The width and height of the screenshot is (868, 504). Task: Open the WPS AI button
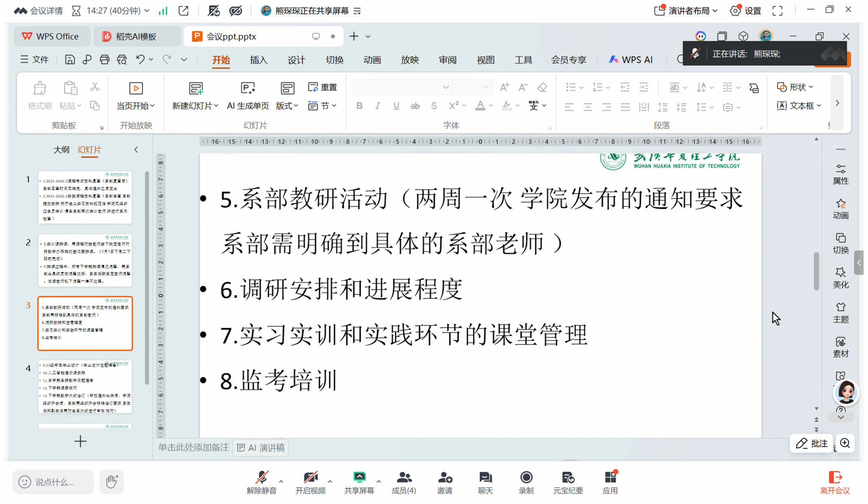click(631, 60)
